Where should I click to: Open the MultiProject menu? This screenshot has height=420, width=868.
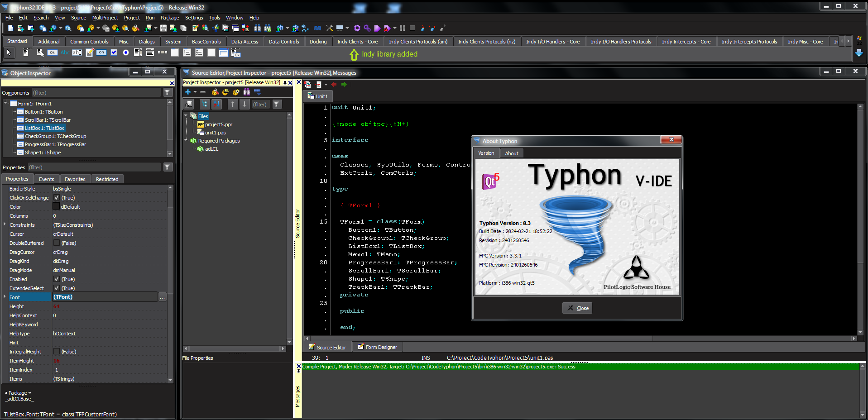point(105,18)
